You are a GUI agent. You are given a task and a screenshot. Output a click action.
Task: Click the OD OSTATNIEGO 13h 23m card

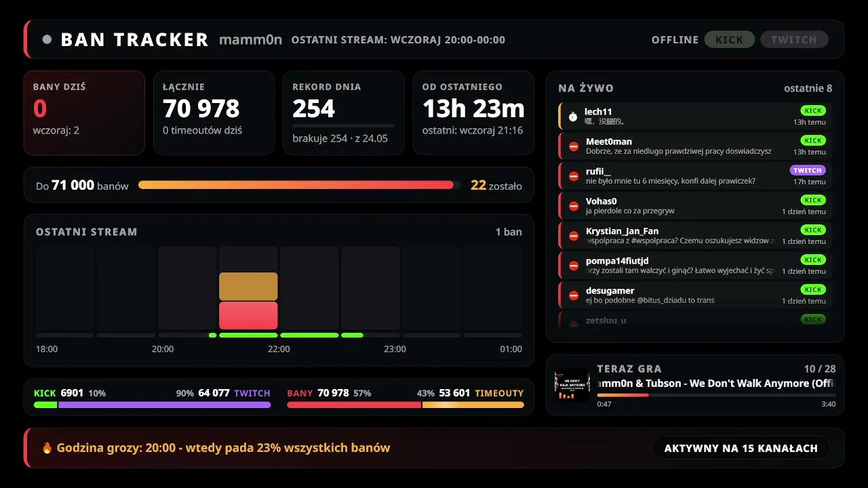pyautogui.click(x=473, y=113)
